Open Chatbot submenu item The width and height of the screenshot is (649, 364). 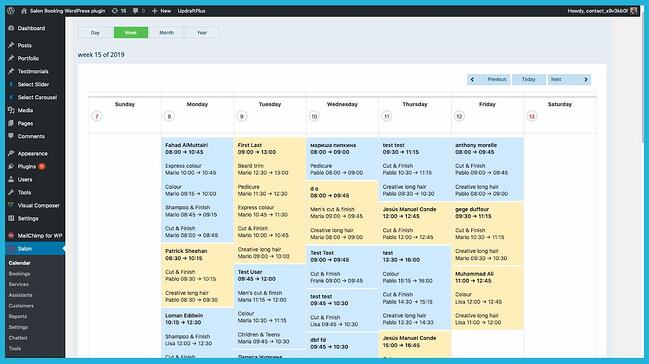point(18,338)
